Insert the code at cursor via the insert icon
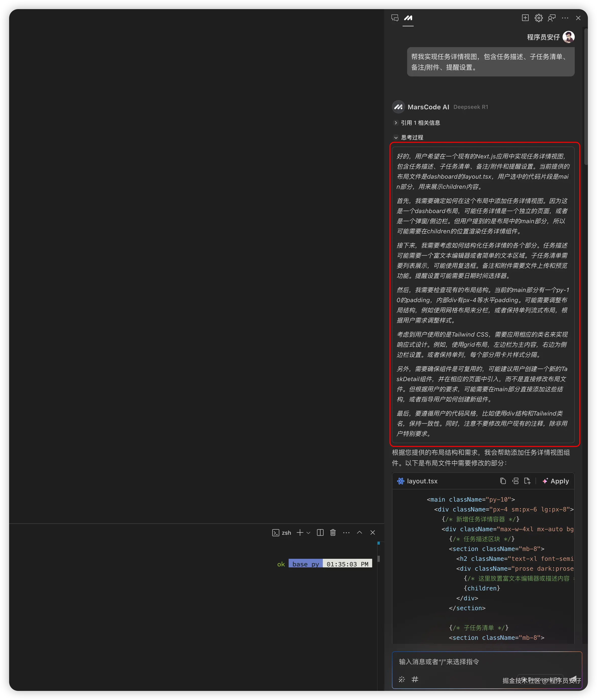This screenshot has width=597, height=700. point(515,481)
